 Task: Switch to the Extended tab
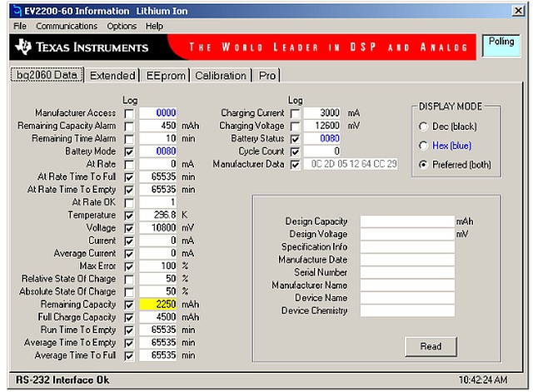pos(112,76)
